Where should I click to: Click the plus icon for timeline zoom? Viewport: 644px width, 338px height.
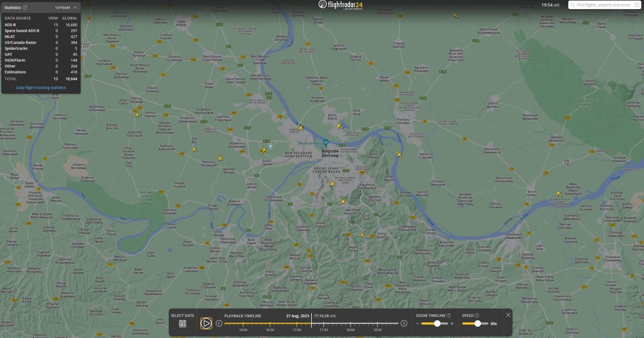pyautogui.click(x=452, y=324)
